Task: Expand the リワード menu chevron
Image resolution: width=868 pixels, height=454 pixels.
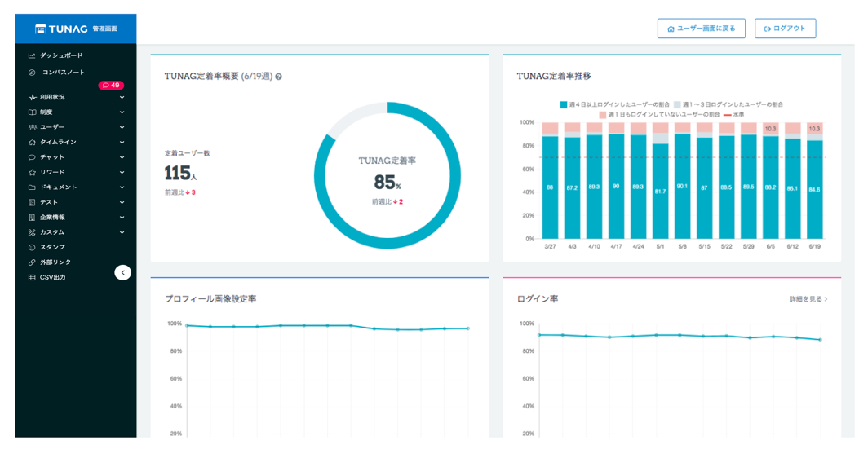Action: pyautogui.click(x=122, y=172)
